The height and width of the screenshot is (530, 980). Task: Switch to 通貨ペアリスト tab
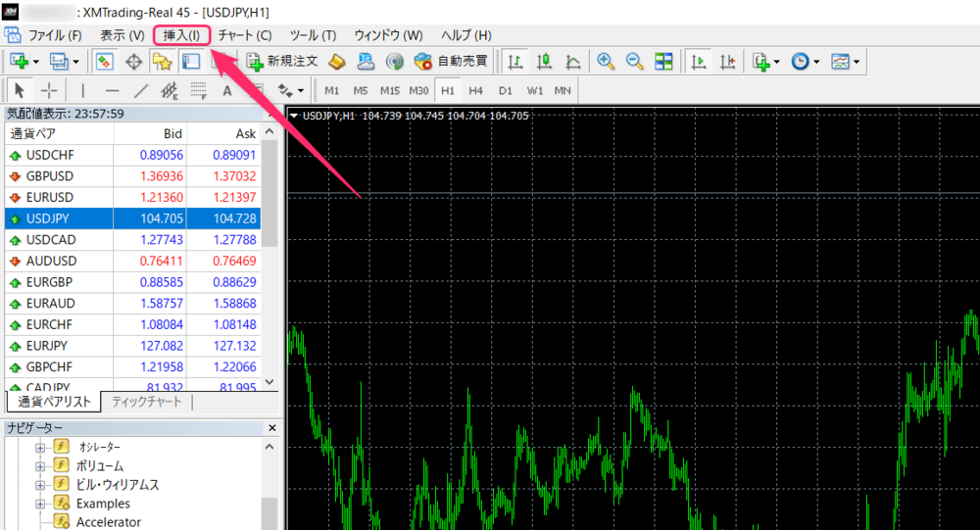[x=54, y=402]
